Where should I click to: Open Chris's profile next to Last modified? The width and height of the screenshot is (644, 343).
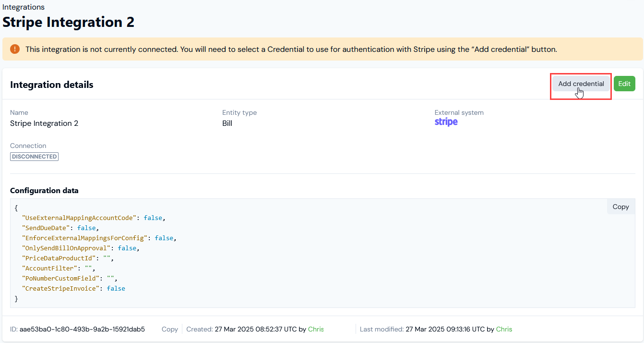pyautogui.click(x=504, y=329)
